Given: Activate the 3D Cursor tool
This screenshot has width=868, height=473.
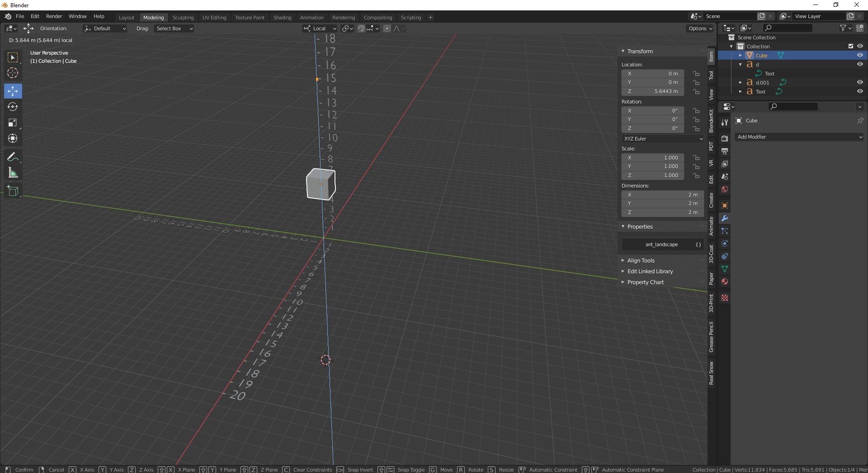Looking at the screenshot, I should 13,73.
